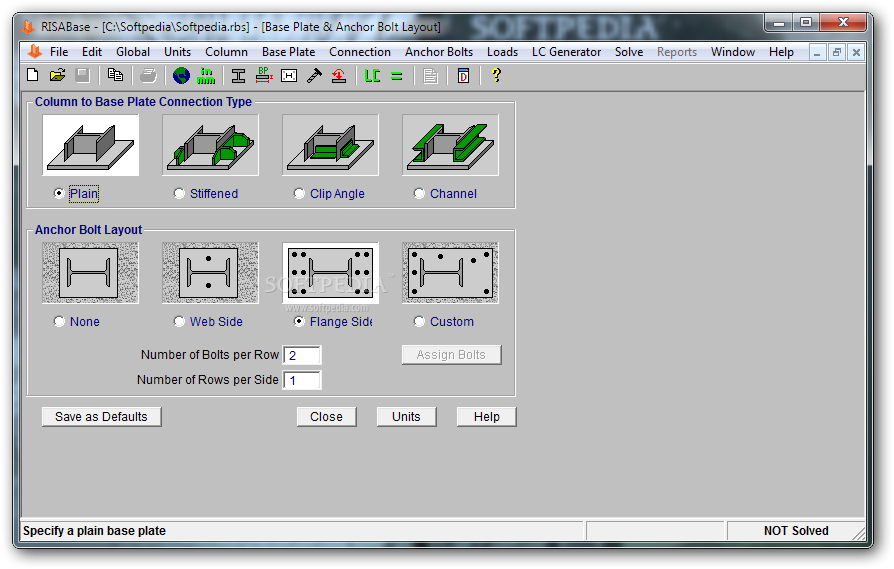Open the Global menu
The height and width of the screenshot is (569, 894).
click(x=133, y=52)
